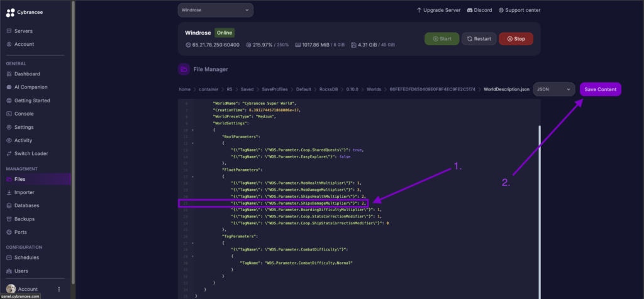
Task: Click the Cybrancee logo icon
Action: [x=9, y=11]
